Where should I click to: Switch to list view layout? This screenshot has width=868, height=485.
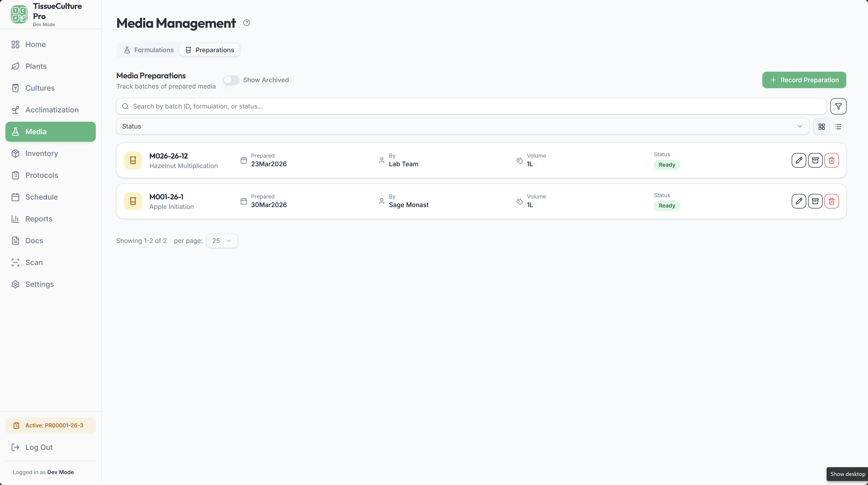coord(838,127)
